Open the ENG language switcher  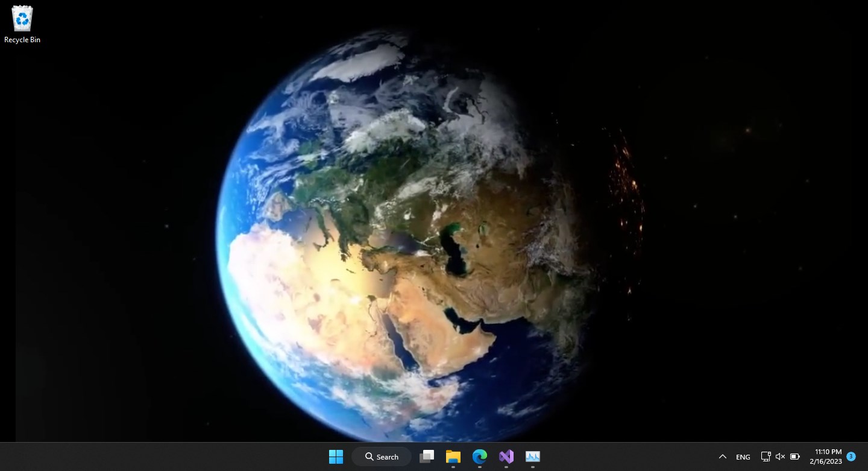[742, 457]
